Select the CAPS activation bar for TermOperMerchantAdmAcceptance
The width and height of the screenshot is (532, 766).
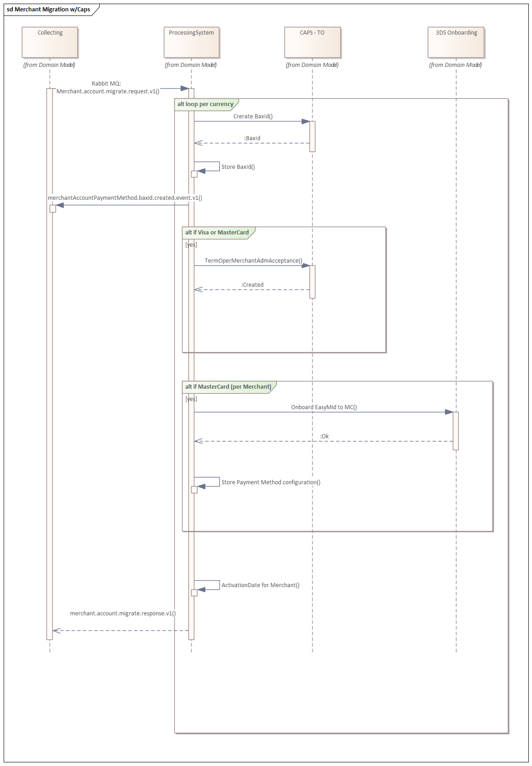pos(313,282)
